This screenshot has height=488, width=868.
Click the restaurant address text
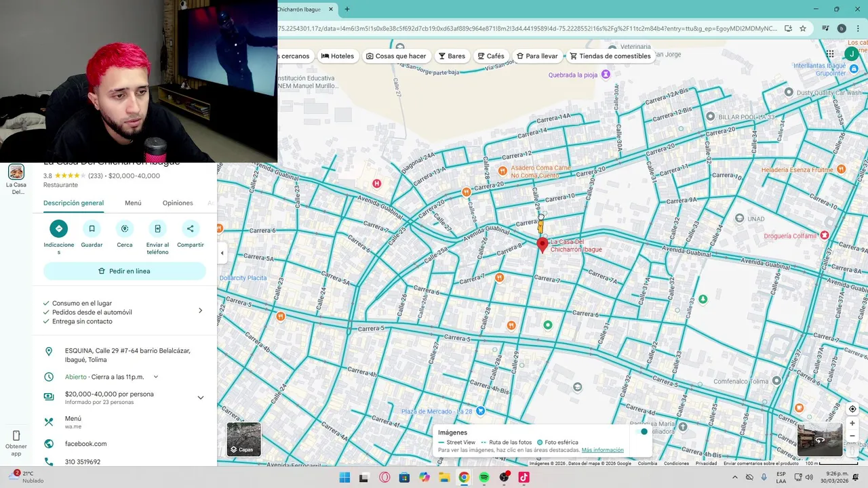tap(127, 355)
